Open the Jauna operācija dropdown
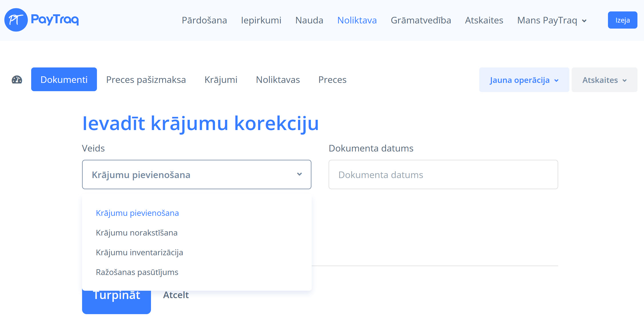 pyautogui.click(x=524, y=80)
